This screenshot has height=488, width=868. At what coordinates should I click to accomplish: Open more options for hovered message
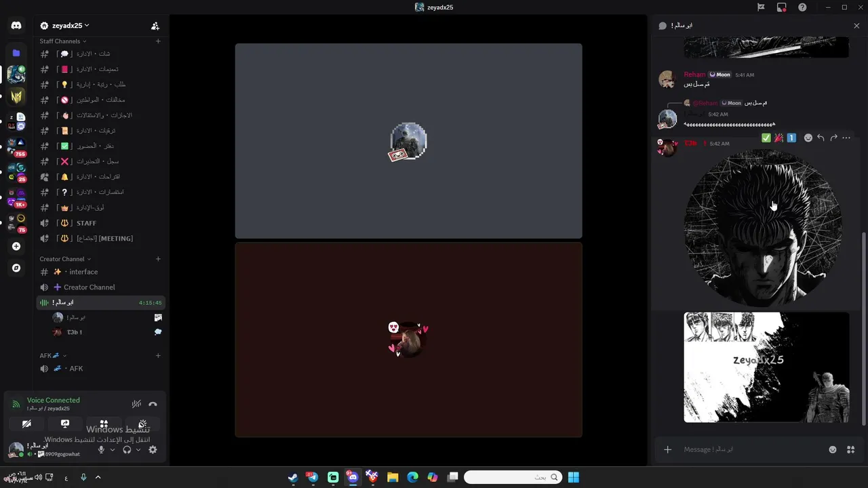tap(846, 138)
